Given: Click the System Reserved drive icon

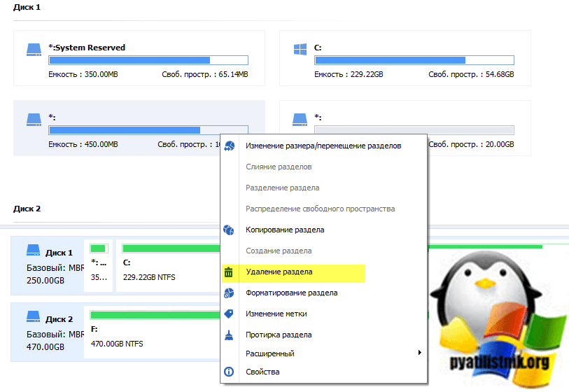Looking at the screenshot, I should [34, 50].
